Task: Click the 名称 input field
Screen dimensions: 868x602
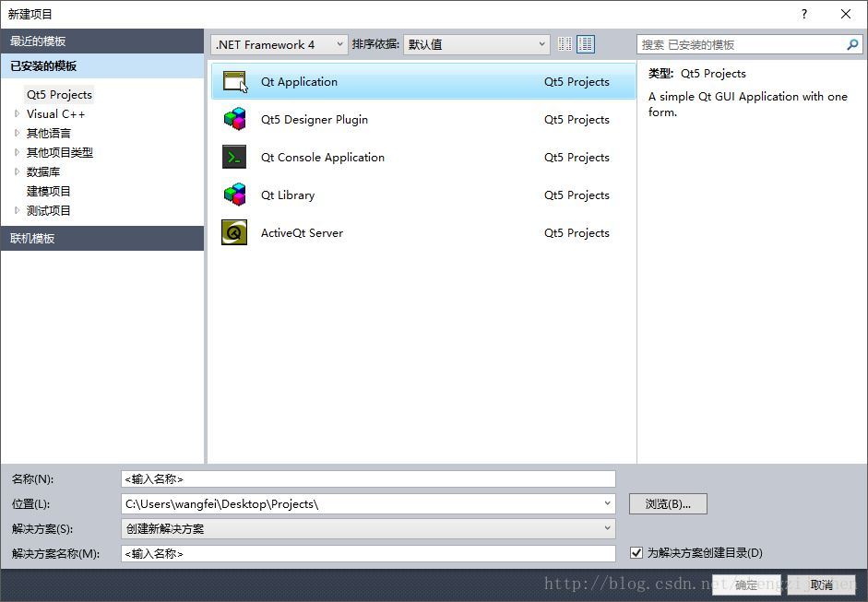Action: click(x=368, y=478)
